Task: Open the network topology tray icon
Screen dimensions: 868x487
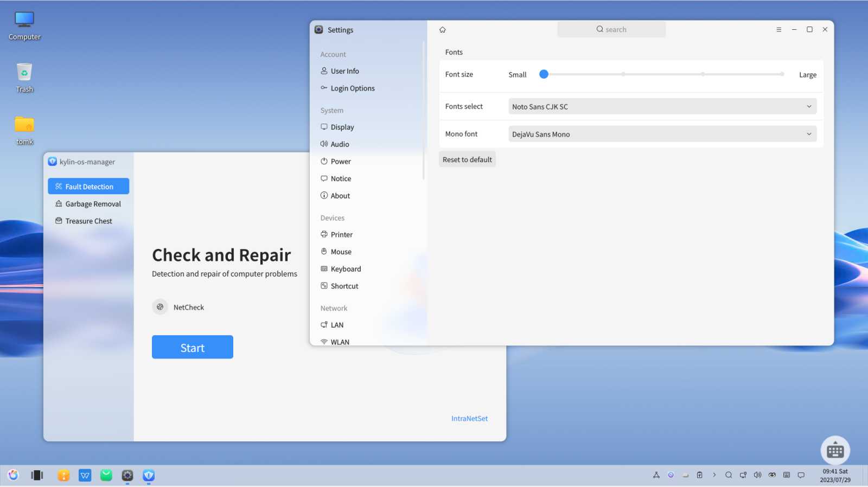Action: pos(656,475)
